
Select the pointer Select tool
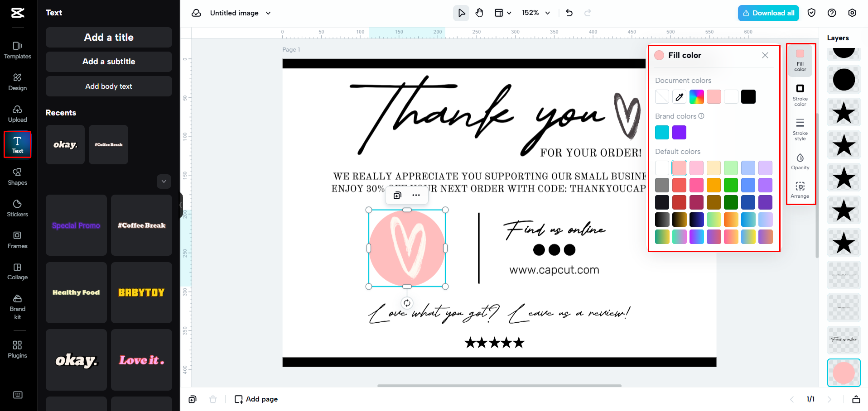461,13
